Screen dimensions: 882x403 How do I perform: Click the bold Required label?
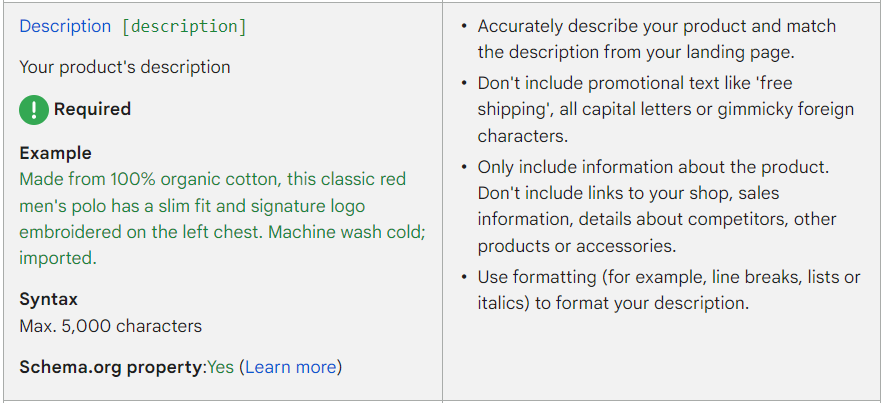coord(92,109)
